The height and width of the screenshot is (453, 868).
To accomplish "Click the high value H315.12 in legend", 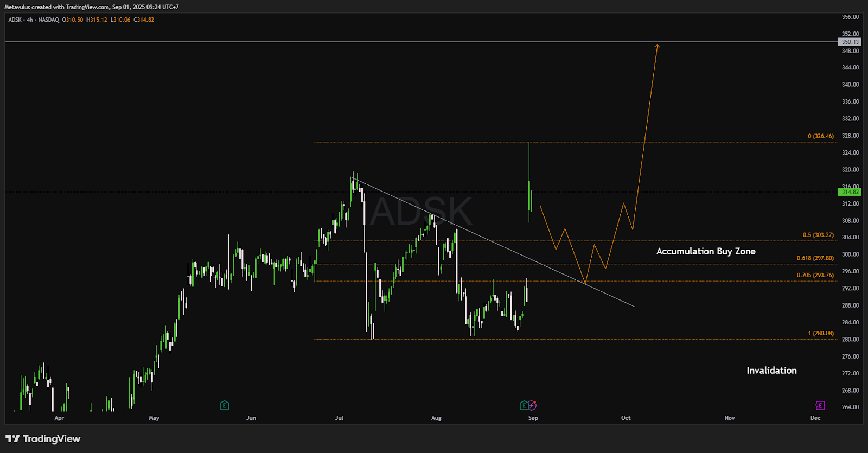I will click(x=97, y=20).
